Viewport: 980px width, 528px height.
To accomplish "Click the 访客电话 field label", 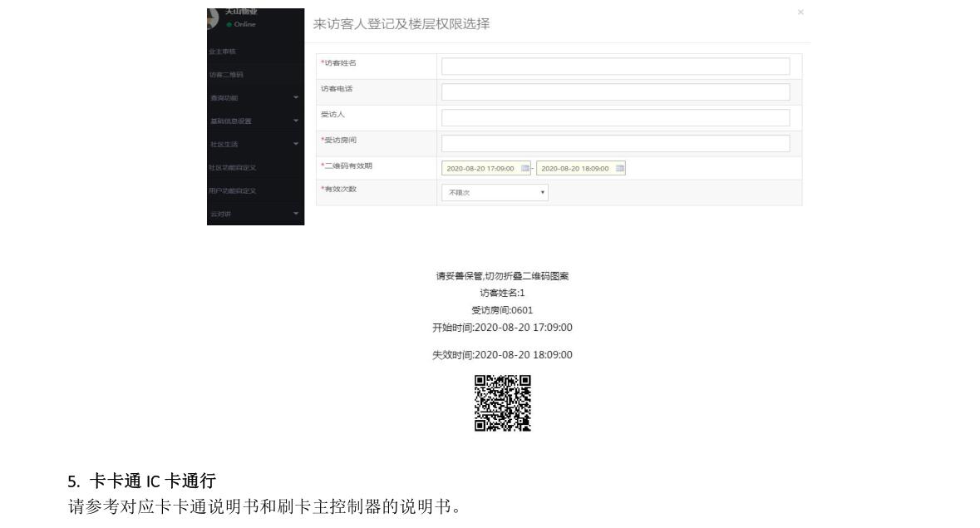I will point(337,89).
